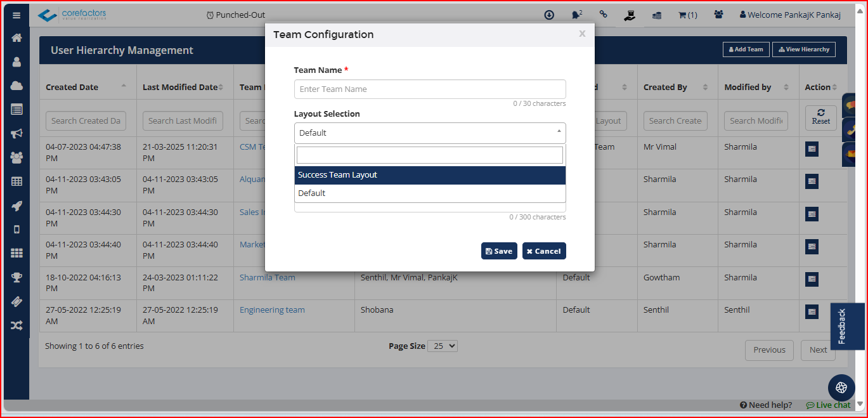
Task: Open the shuffle arrows icon in sidebar
Action: (16, 325)
